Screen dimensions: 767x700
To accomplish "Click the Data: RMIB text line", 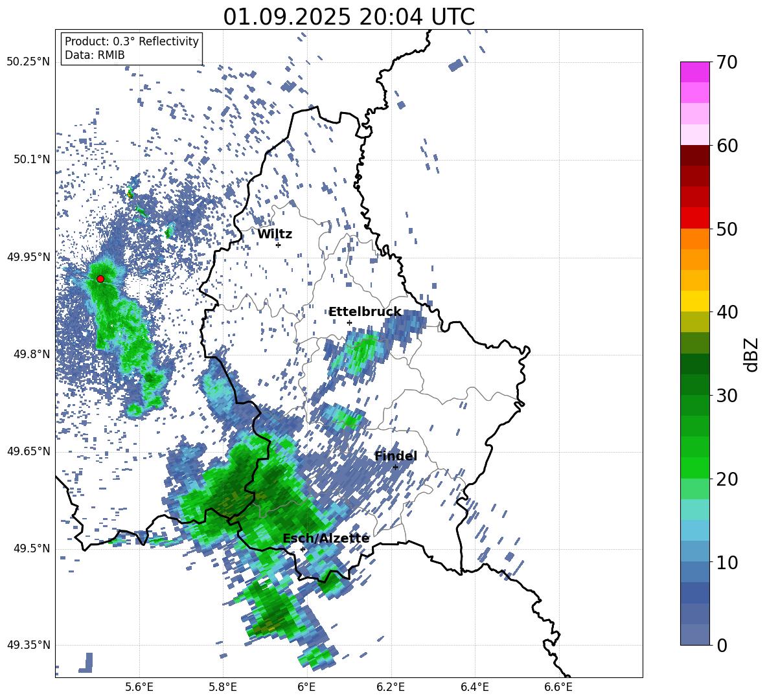I will (x=95, y=55).
